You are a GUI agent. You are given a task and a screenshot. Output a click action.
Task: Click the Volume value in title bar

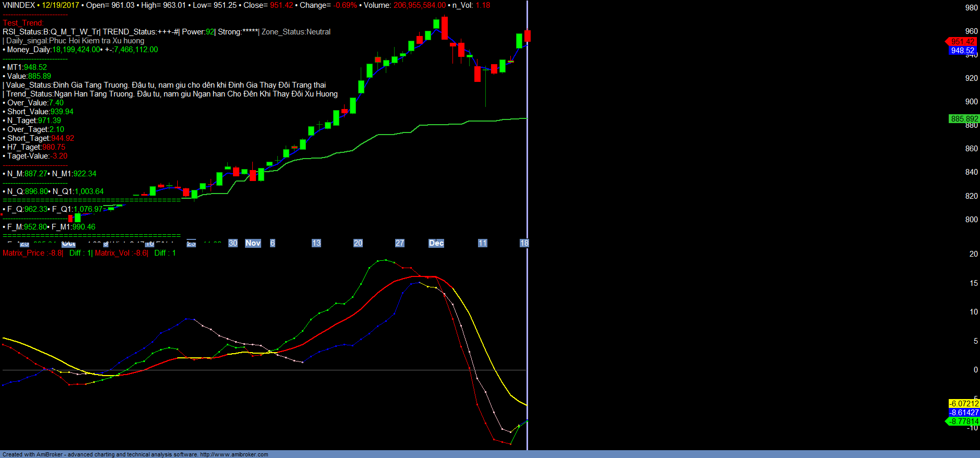tap(419, 5)
